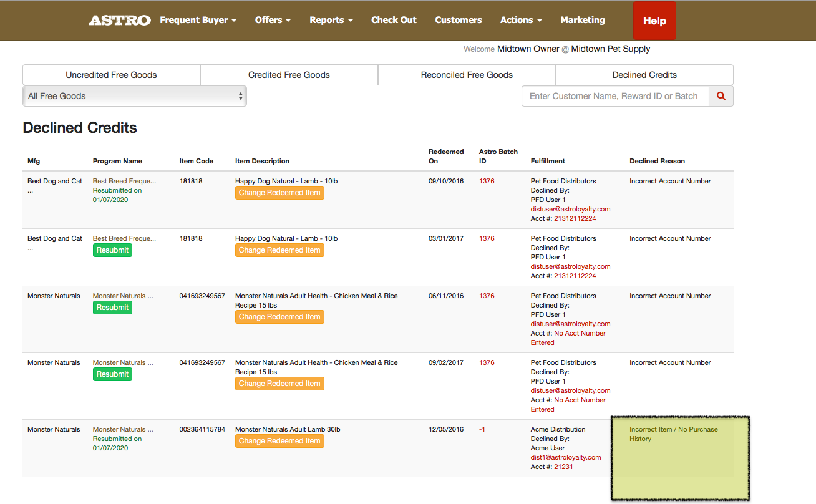The height and width of the screenshot is (504, 816).
Task: Open the Customers page
Action: (459, 20)
